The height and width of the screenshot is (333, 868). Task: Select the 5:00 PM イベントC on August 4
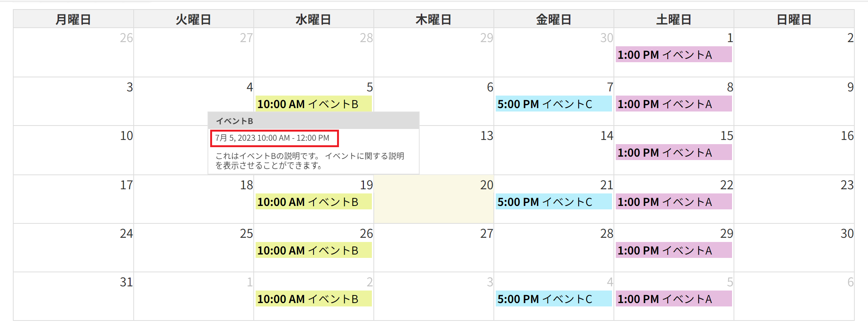coord(554,298)
